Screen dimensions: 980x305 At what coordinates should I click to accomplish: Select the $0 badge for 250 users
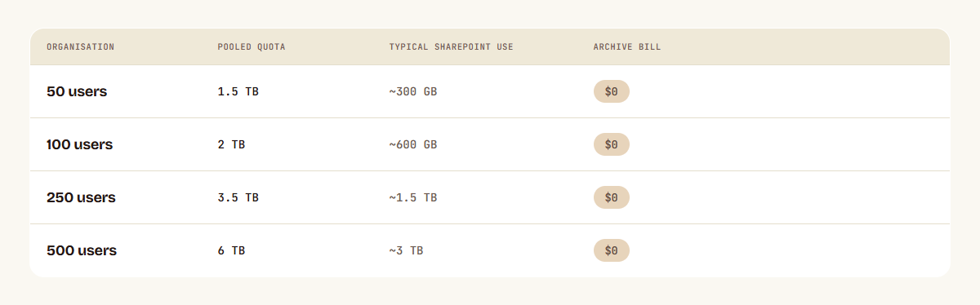[612, 197]
